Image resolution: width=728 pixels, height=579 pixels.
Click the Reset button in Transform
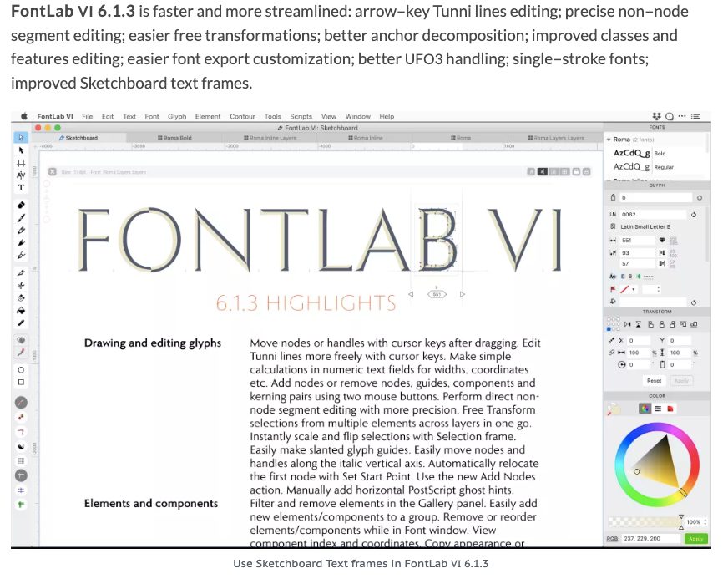click(x=655, y=381)
